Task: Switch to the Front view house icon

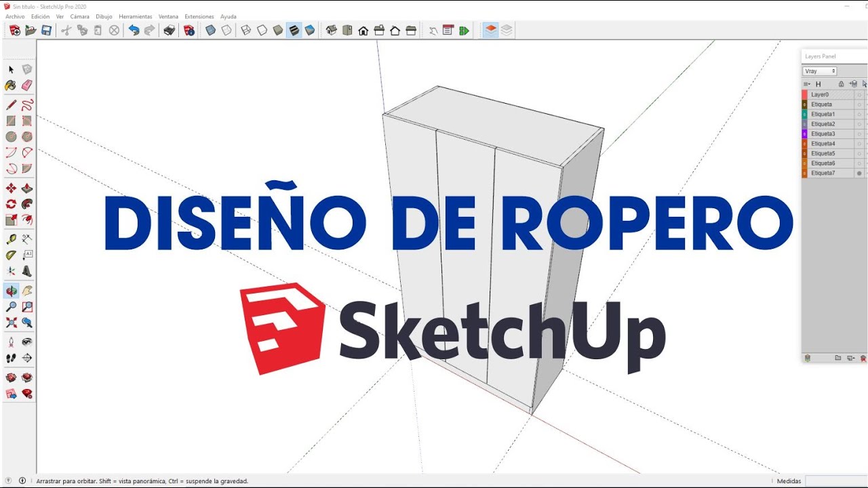Action: pos(363,30)
